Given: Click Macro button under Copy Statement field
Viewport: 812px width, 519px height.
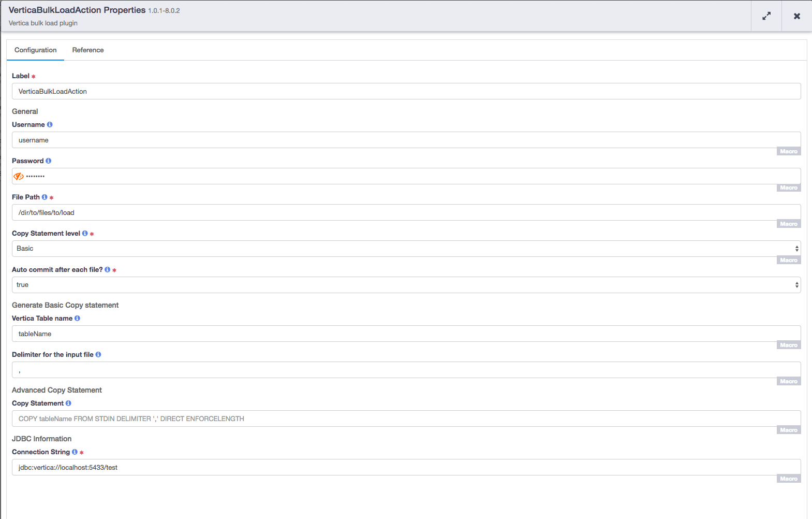Looking at the screenshot, I should coord(789,430).
